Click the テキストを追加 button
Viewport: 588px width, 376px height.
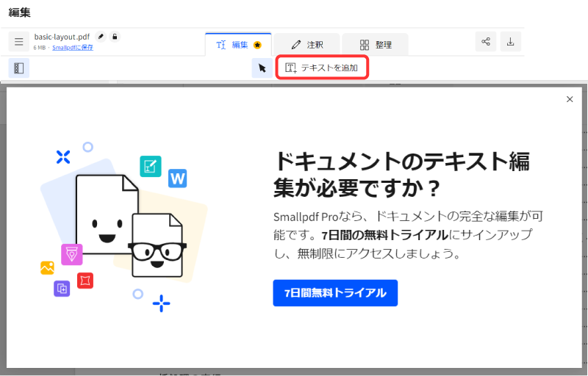click(322, 68)
